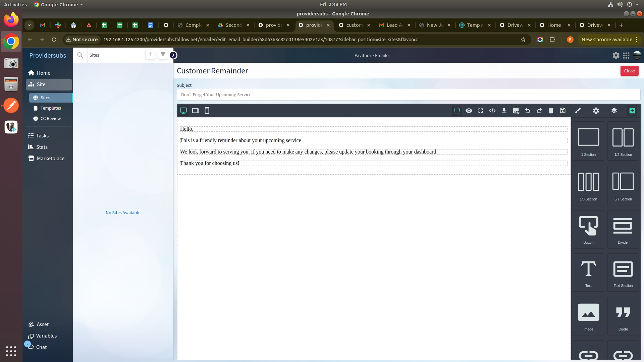The width and height of the screenshot is (644, 362).
Task: Click the red Close button
Action: 629,71
